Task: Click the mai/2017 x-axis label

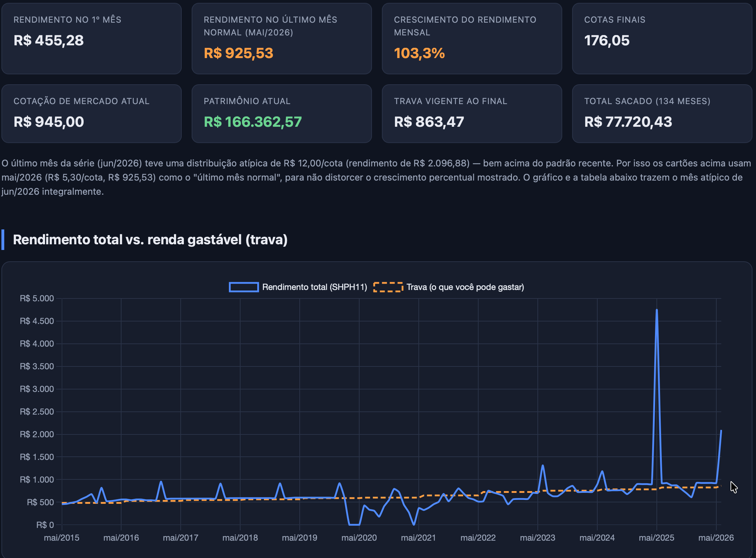Action: (x=181, y=538)
